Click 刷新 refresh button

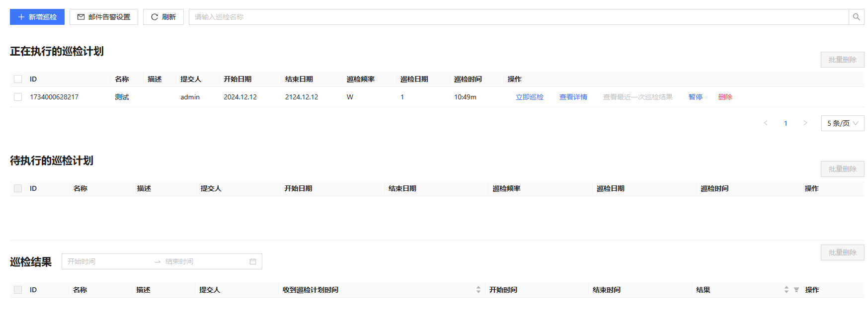[x=163, y=17]
